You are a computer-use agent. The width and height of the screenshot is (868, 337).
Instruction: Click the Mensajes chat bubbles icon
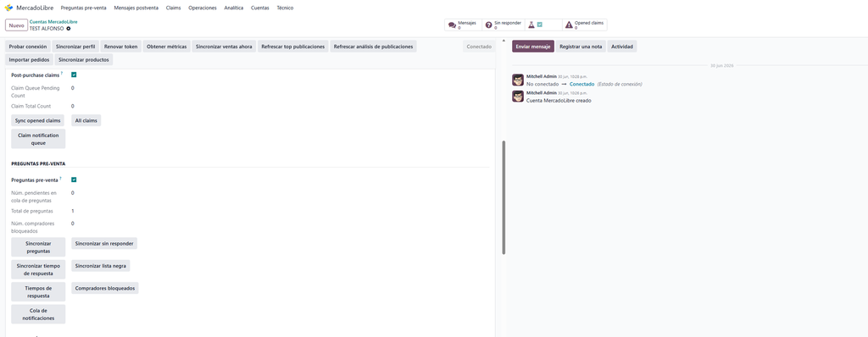[x=452, y=25]
